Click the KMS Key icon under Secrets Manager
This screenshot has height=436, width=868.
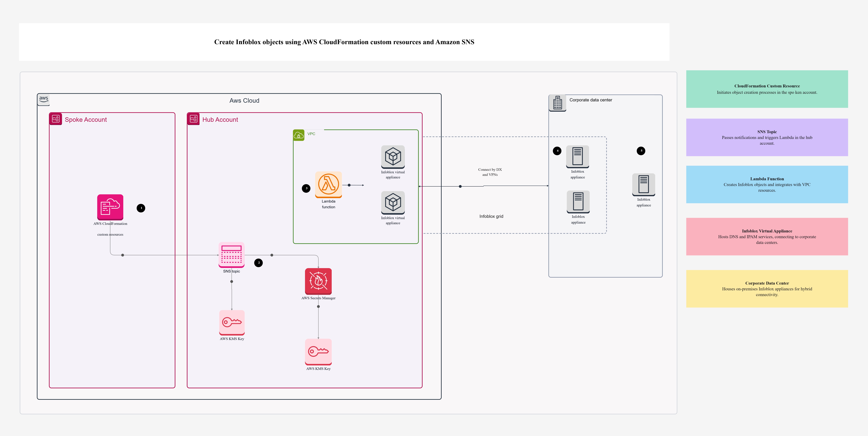coord(318,352)
